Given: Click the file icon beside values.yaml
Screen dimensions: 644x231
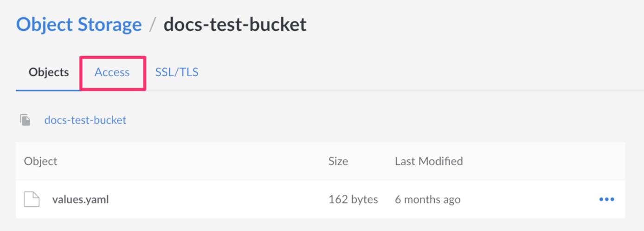Looking at the screenshot, I should (32, 199).
